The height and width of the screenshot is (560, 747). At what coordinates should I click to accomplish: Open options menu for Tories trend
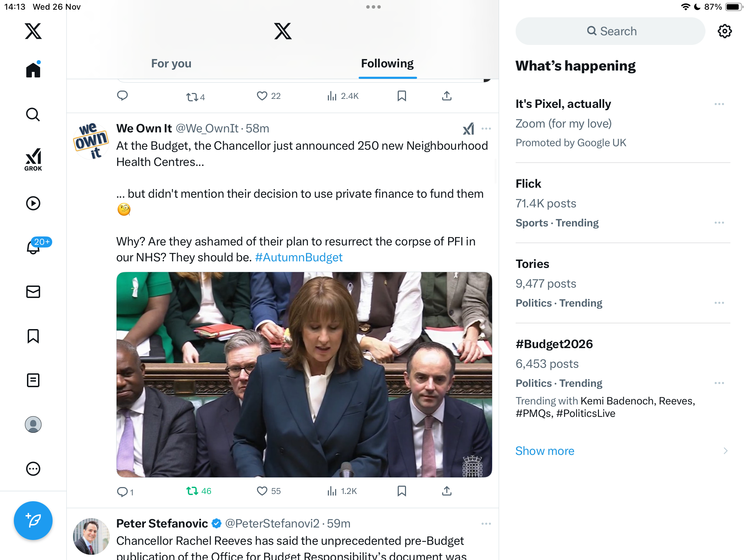[719, 303]
